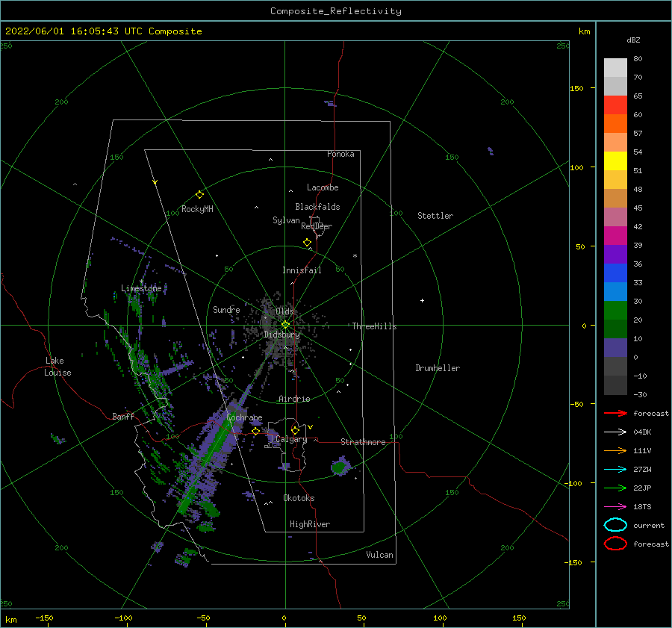Click the Strathmore label
Image resolution: width=672 pixels, height=628 pixels.
363,442
